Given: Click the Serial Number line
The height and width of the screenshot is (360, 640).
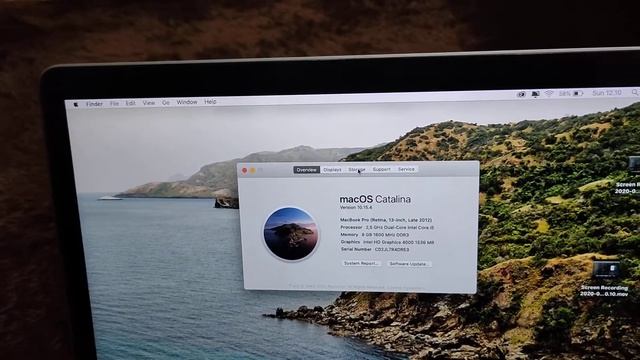Looking at the screenshot, I should [375, 249].
